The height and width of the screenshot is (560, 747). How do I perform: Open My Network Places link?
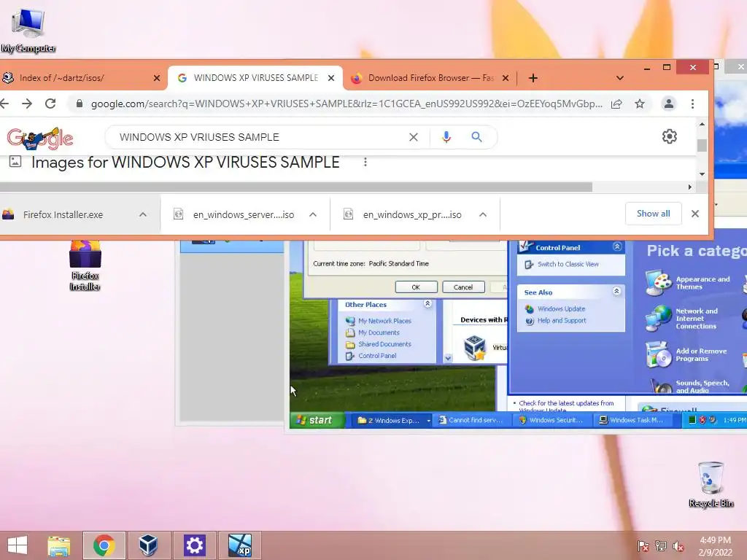(x=384, y=321)
